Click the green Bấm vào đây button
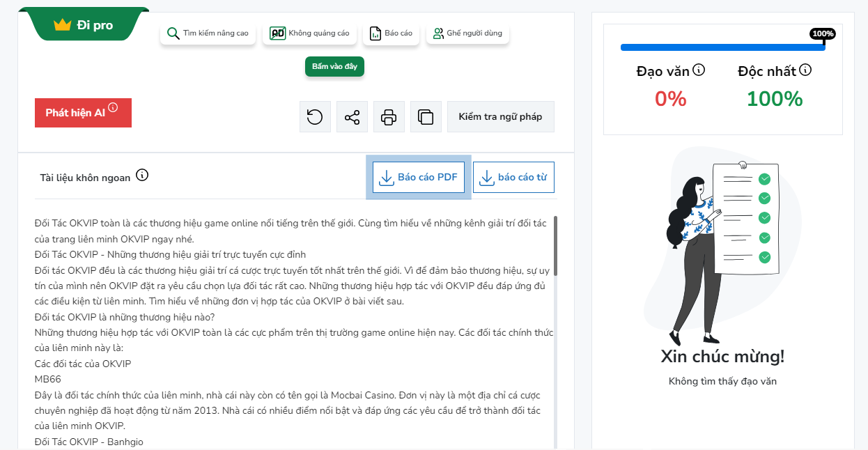The image size is (868, 450). [334, 66]
